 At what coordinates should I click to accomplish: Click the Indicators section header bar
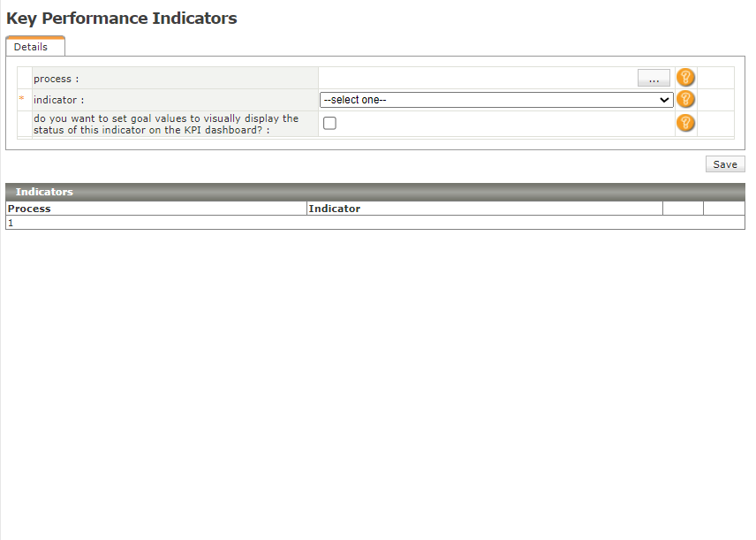[x=375, y=192]
